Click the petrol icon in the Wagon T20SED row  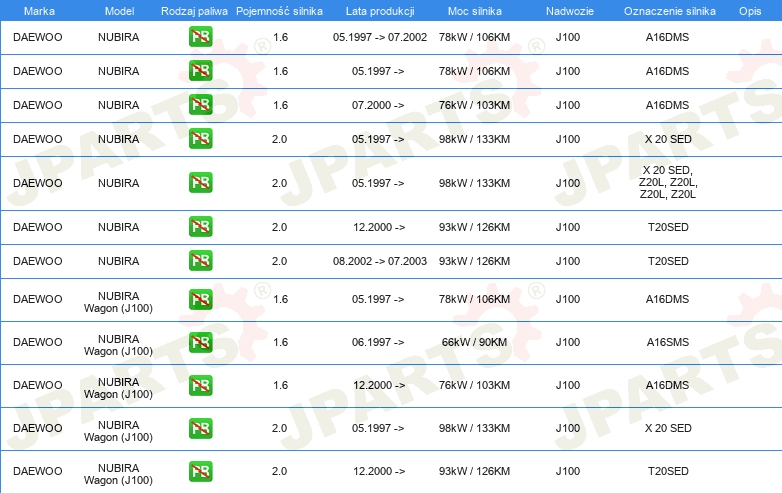(200, 471)
